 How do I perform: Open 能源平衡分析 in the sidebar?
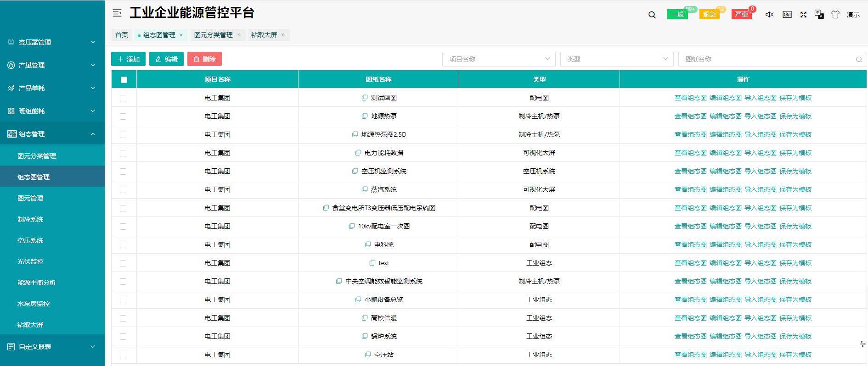coord(52,283)
